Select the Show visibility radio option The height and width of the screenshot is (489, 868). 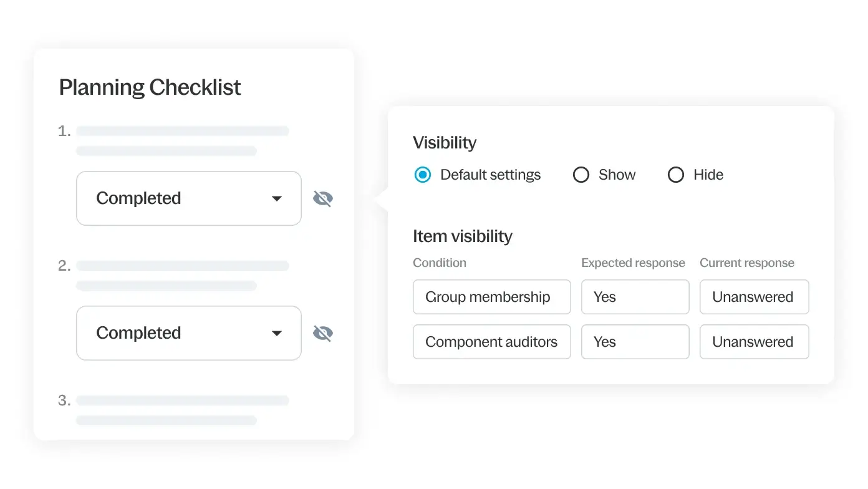(x=581, y=175)
